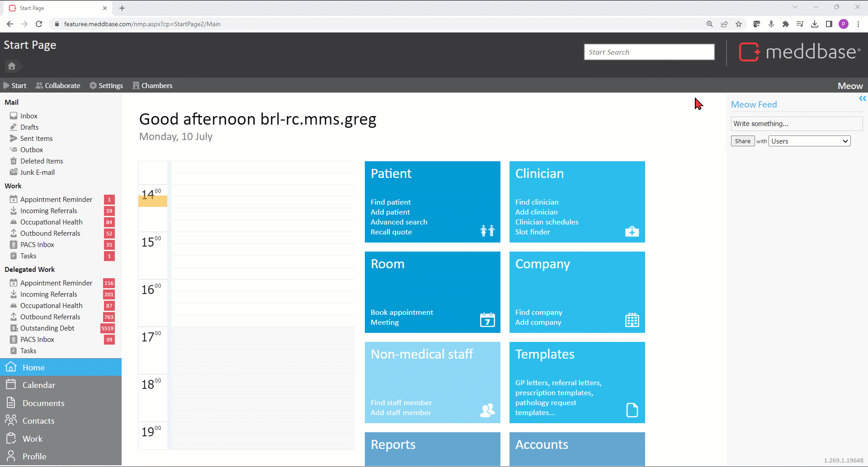Click the Patient tile people icon

pos(487,231)
